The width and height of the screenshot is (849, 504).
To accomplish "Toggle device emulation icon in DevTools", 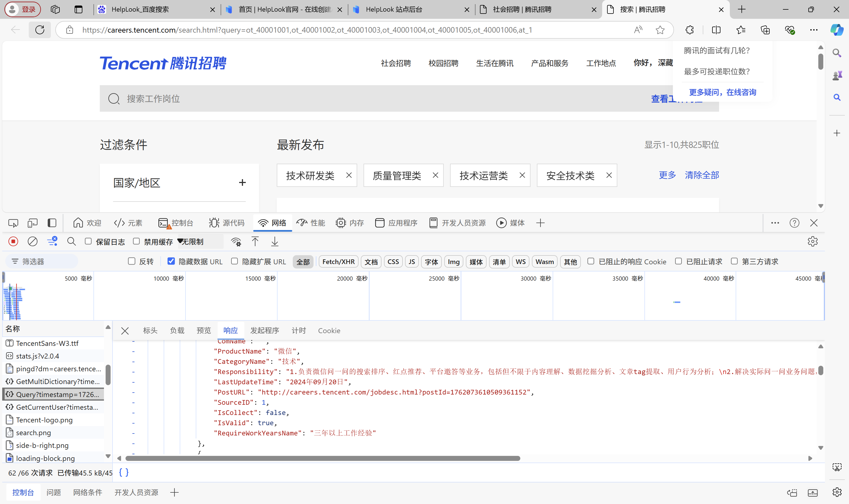I will coord(33,223).
